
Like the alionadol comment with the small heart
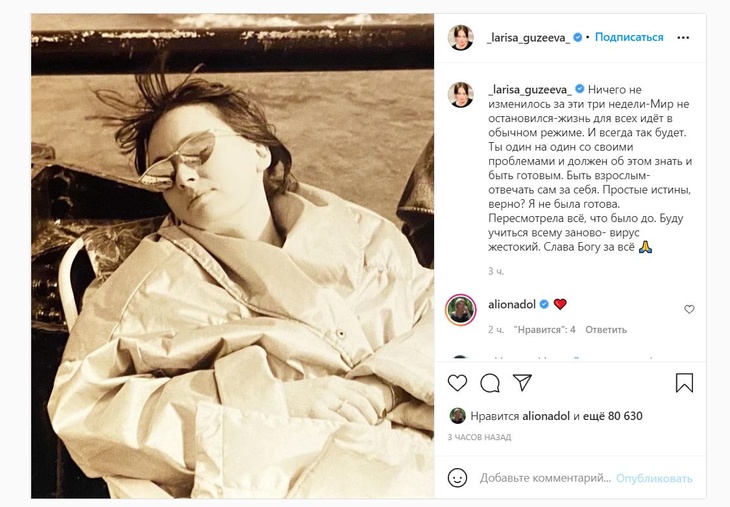689,309
